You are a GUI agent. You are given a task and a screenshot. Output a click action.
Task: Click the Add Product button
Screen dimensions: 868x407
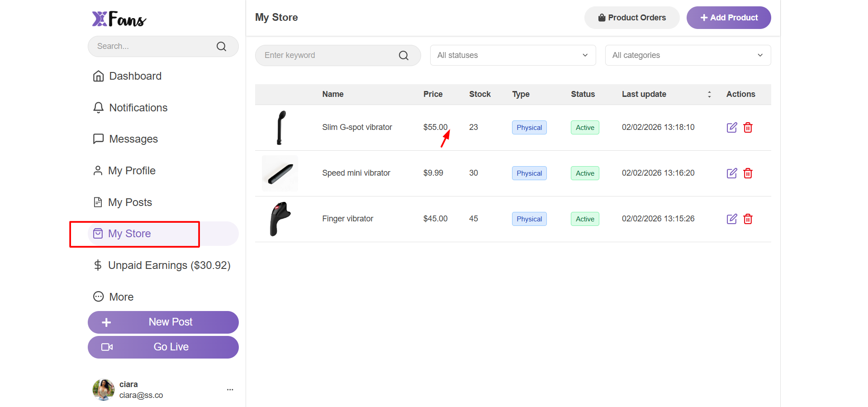click(x=728, y=18)
